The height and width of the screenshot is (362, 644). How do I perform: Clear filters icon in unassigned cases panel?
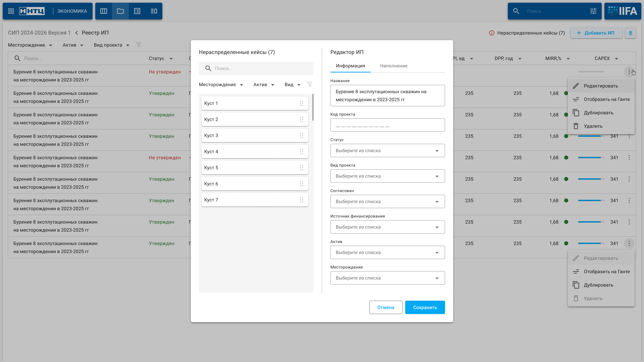point(309,84)
